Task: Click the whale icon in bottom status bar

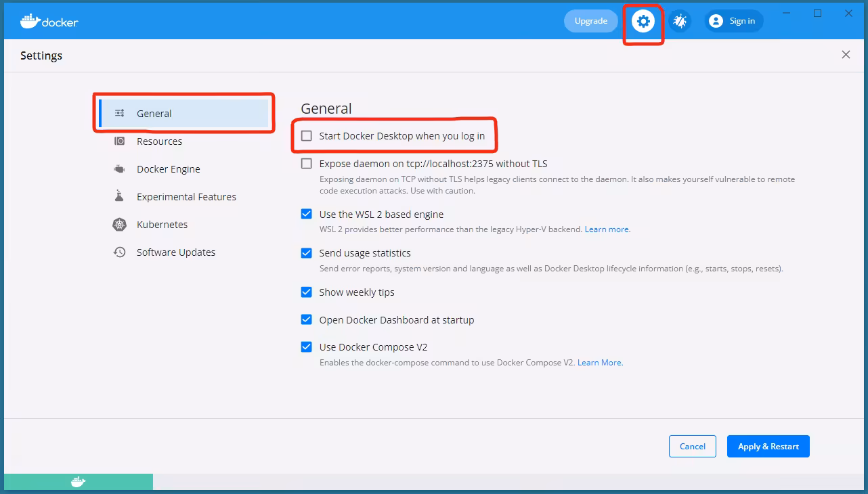Action: click(79, 482)
